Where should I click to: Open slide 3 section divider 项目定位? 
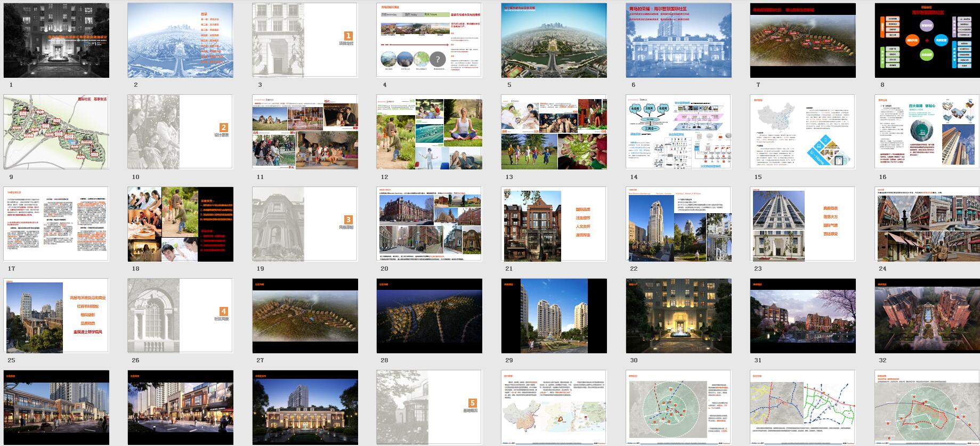[x=305, y=40]
